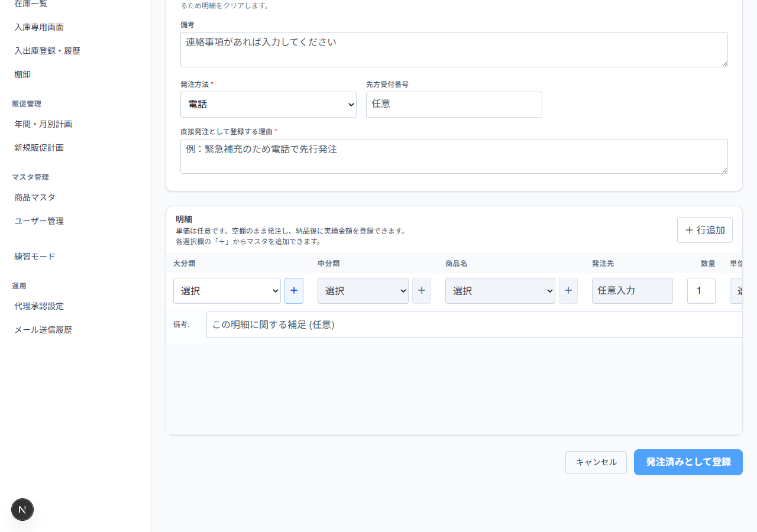Click the plus icon beside 中分類 dropdown
757x532 pixels.
point(422,291)
